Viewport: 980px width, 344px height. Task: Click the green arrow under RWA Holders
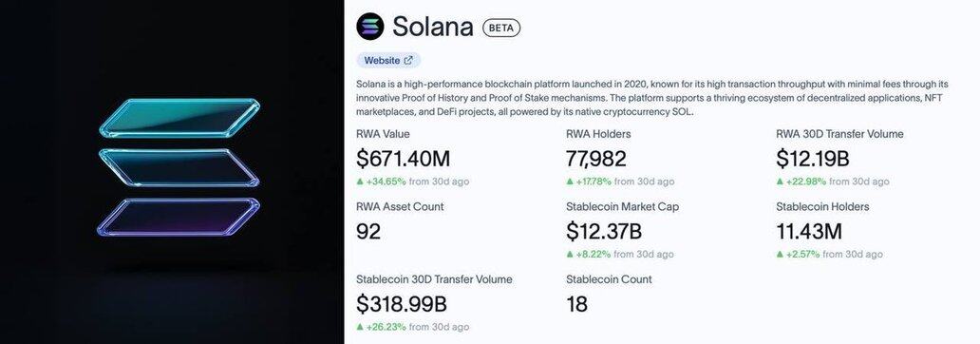[x=570, y=182]
